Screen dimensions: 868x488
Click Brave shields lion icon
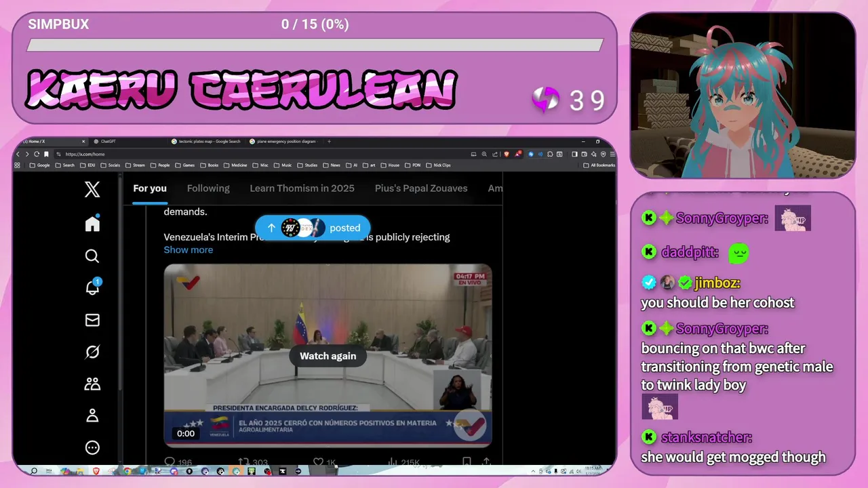pos(507,154)
